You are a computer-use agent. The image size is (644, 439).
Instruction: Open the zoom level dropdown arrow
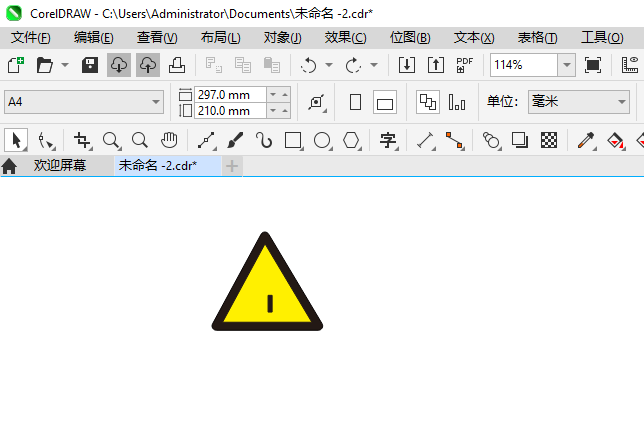point(567,65)
